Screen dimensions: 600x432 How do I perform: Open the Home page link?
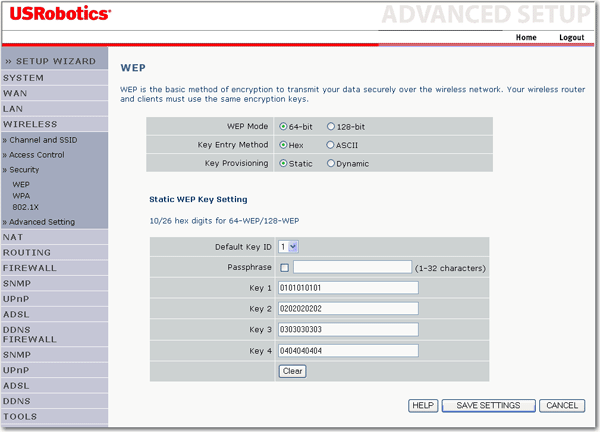tap(526, 37)
